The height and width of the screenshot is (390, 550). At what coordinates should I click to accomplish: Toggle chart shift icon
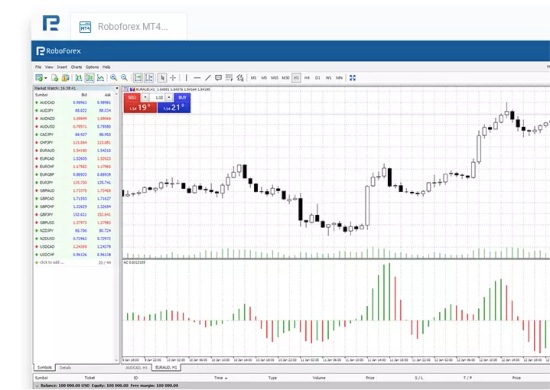(x=149, y=78)
